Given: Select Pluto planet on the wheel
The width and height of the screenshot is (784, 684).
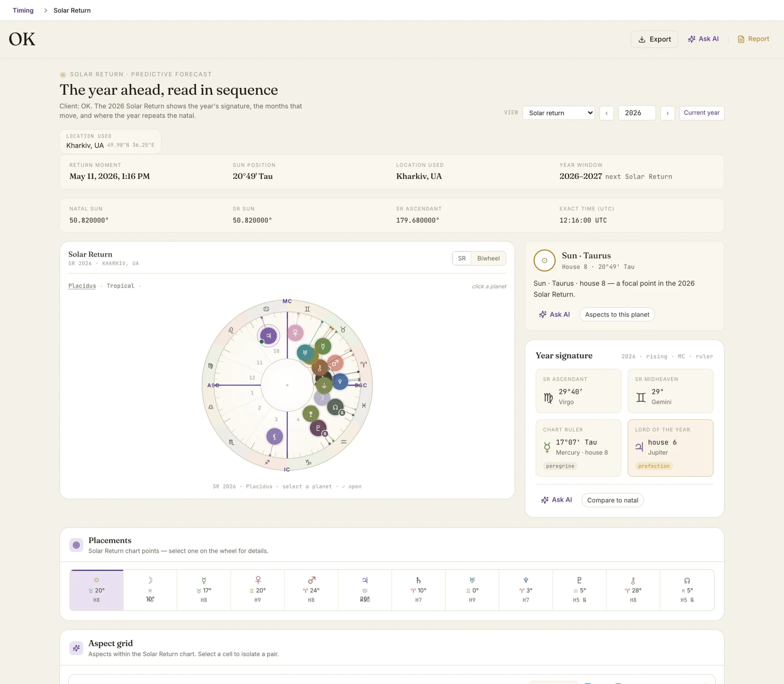Looking at the screenshot, I should (x=318, y=428).
